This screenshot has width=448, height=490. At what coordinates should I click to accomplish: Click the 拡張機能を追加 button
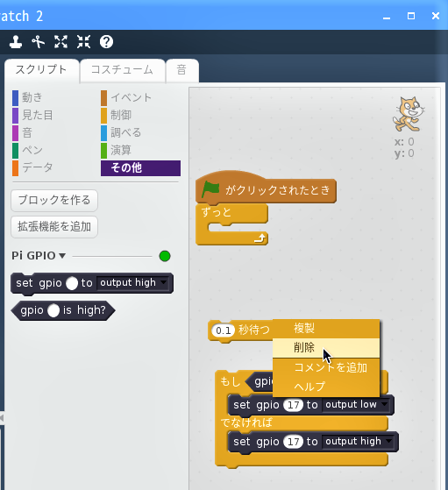54,226
